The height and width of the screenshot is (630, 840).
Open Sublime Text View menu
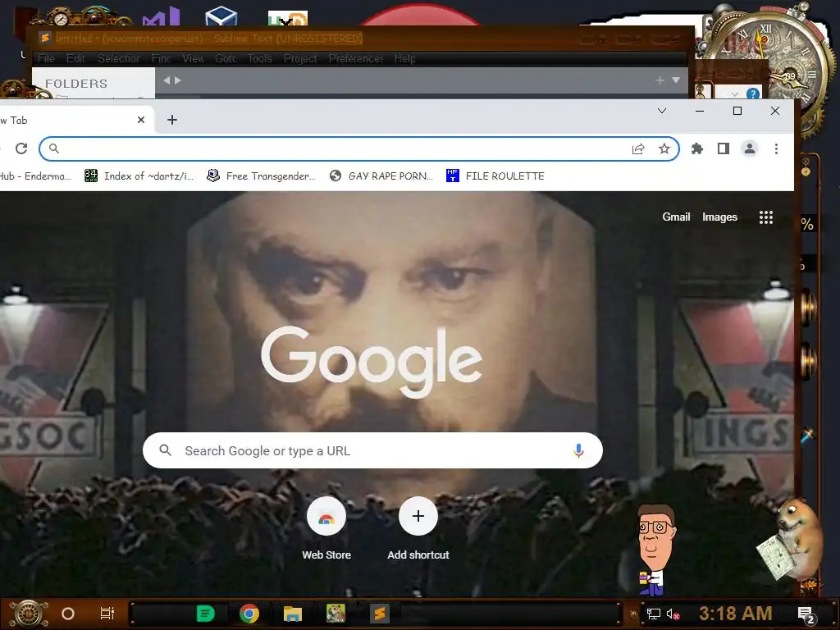coord(192,58)
